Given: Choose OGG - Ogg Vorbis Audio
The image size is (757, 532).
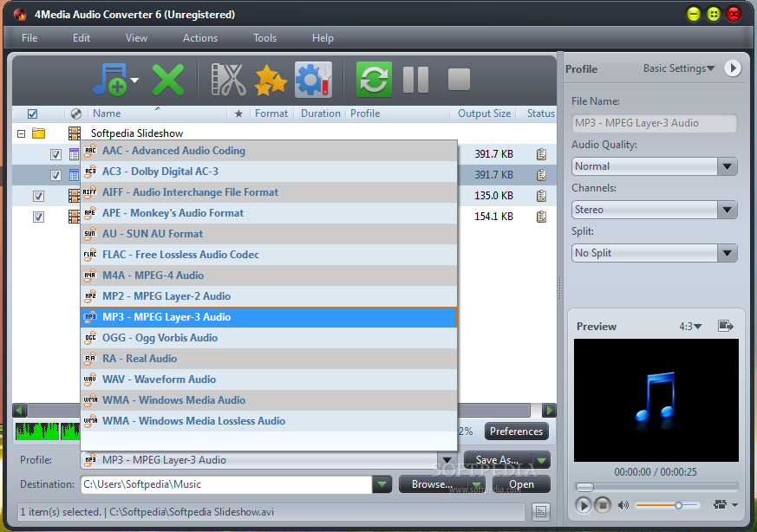Looking at the screenshot, I should (269, 338).
